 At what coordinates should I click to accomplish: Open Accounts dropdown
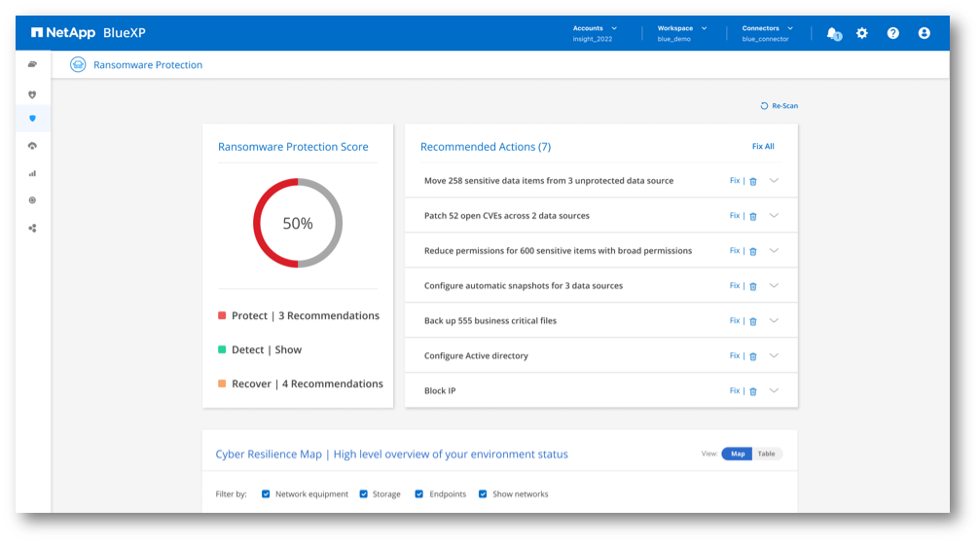pyautogui.click(x=595, y=33)
